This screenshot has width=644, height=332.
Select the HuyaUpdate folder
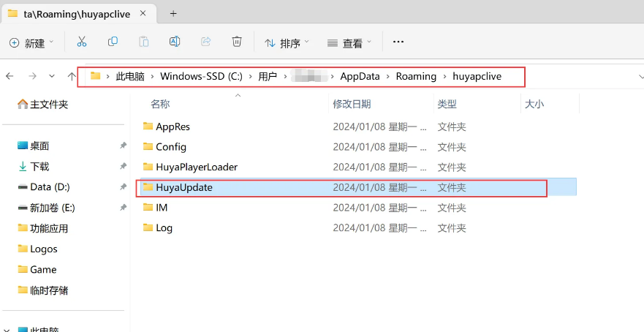(183, 187)
